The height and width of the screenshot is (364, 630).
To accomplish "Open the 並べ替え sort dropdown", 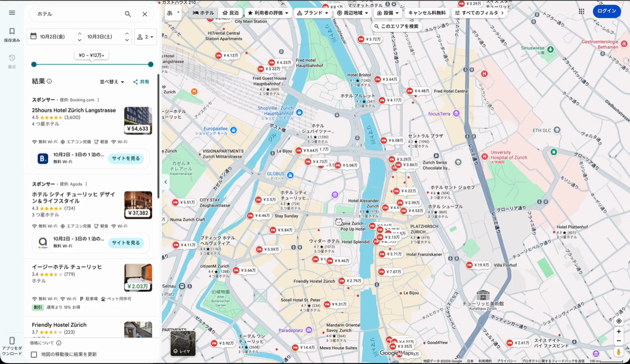I will coord(112,82).
